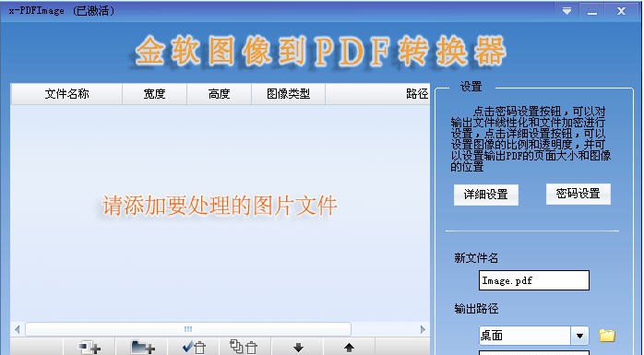Click the add image files icon

(x=89, y=348)
